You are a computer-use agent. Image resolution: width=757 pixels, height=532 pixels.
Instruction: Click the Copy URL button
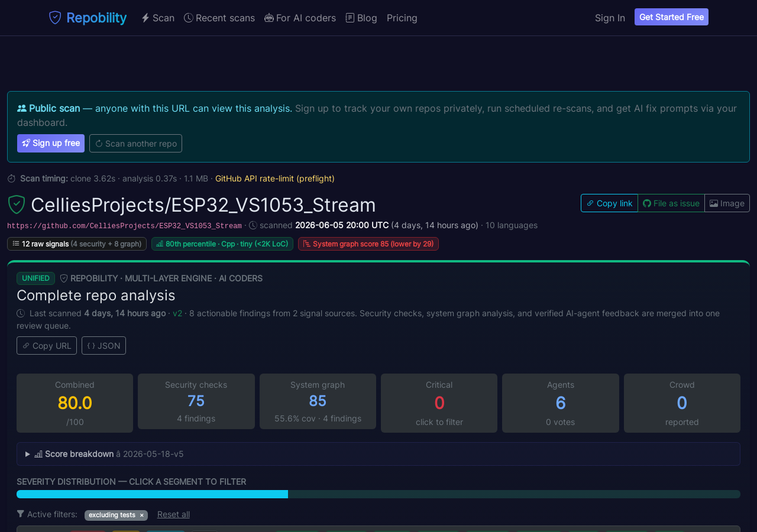(47, 345)
